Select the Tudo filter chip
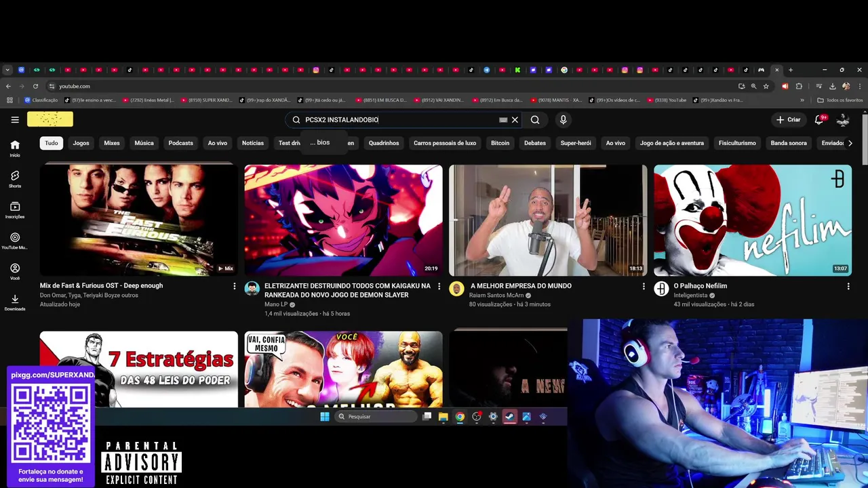Viewport: 868px width, 488px height. (x=52, y=143)
